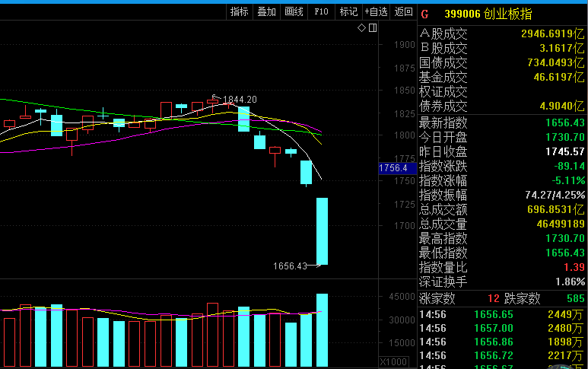The height and width of the screenshot is (369, 588).
Task: Click the A股成交 value 2946.6919亿
Action: tap(553, 33)
